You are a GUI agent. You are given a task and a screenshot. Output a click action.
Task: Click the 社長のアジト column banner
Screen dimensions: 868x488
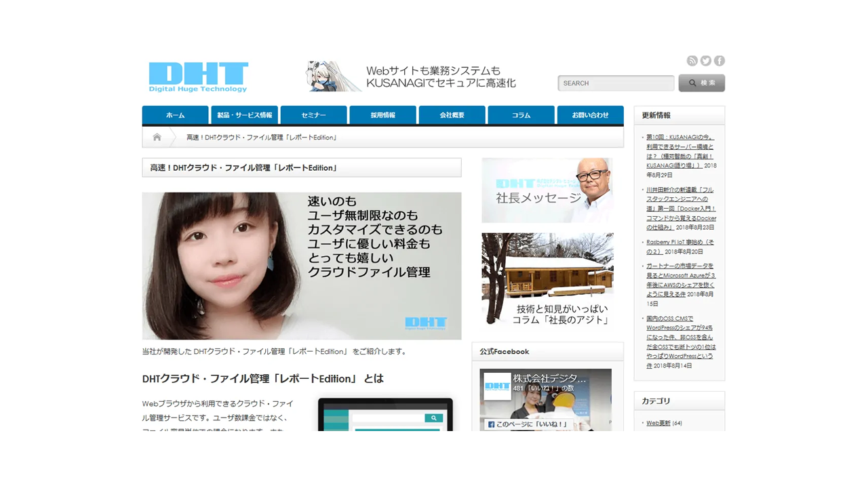(x=547, y=280)
